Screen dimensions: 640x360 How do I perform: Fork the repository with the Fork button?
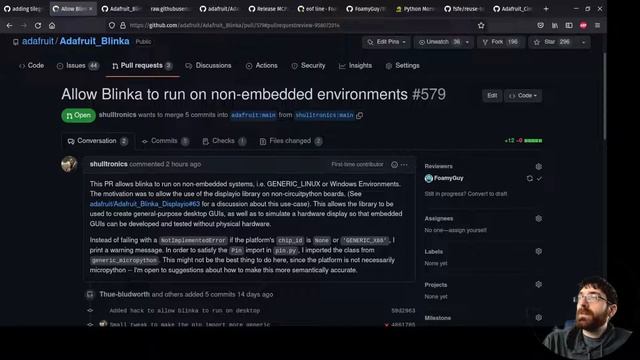pos(500,42)
